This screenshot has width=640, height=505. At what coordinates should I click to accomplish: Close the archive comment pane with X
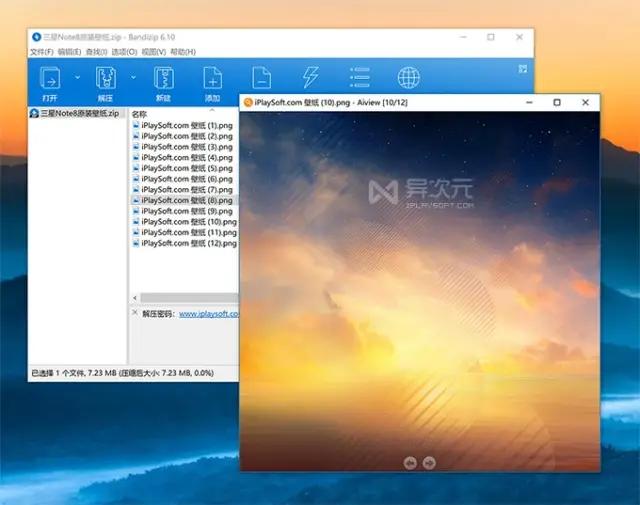pyautogui.click(x=135, y=313)
